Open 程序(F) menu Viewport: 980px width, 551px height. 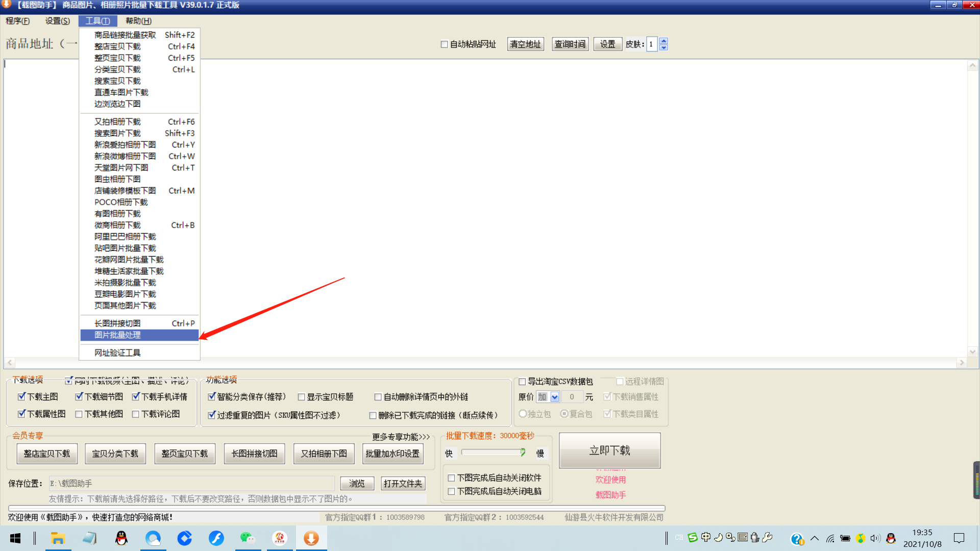click(18, 21)
